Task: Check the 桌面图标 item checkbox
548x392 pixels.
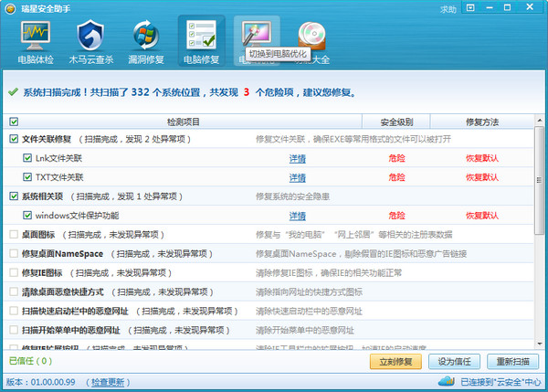Action: [x=14, y=235]
